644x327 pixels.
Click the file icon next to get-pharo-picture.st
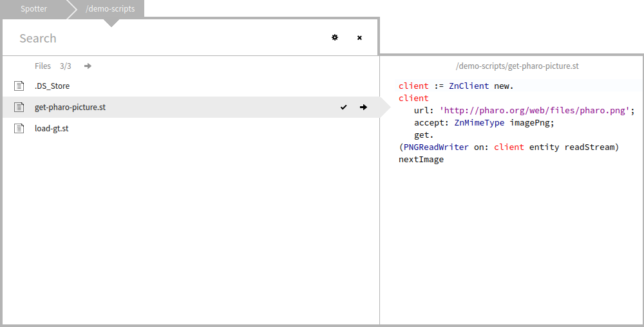pyautogui.click(x=19, y=107)
